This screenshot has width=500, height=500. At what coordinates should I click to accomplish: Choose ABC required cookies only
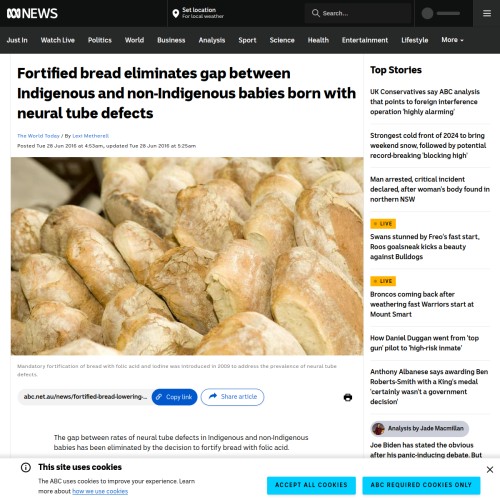coord(421,485)
